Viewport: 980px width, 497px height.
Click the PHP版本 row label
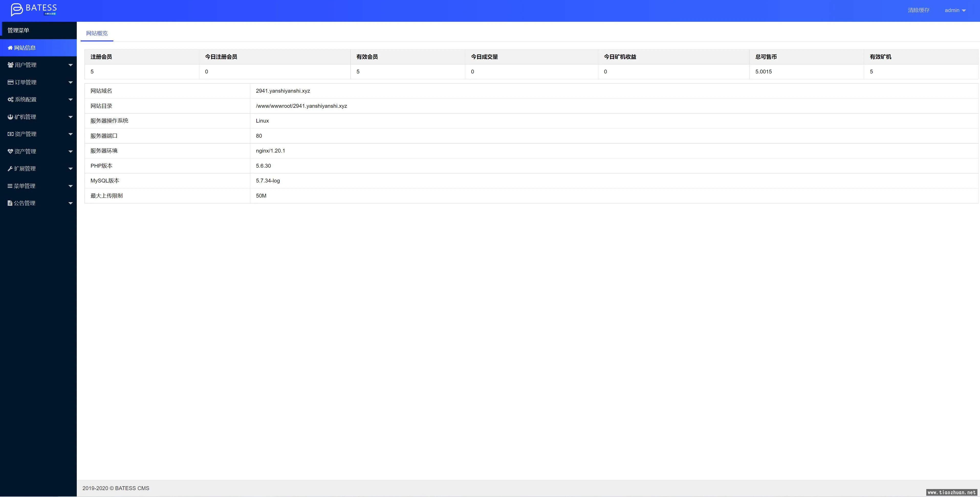point(101,166)
